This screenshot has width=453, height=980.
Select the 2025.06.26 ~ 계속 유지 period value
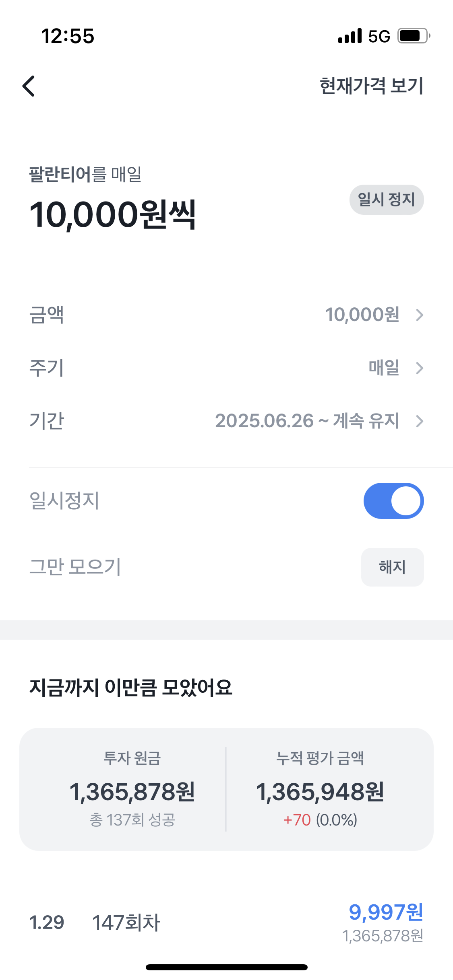coord(307,421)
